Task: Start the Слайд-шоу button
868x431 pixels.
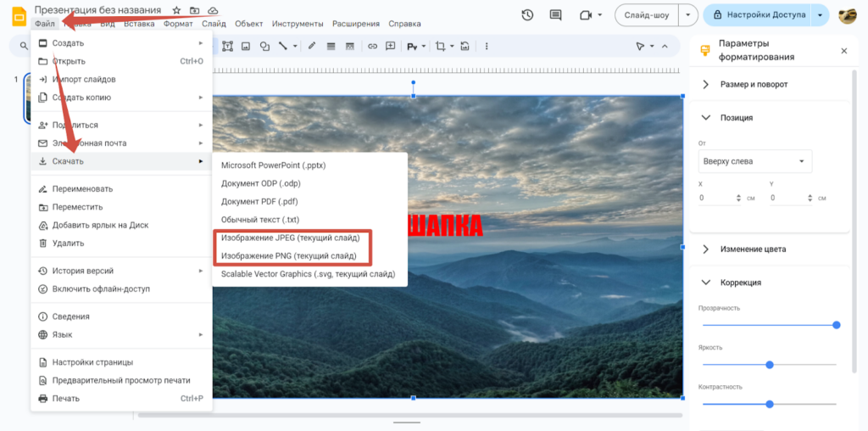Action: point(647,15)
